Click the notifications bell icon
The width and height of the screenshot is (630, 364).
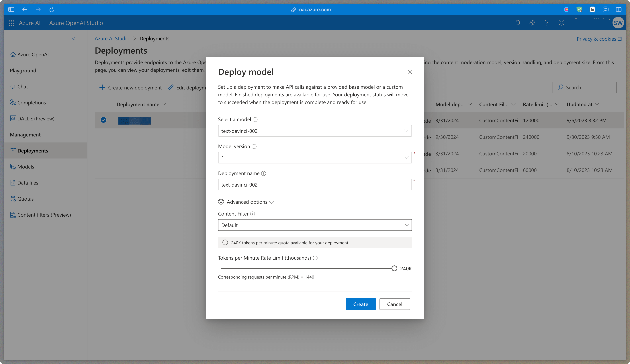pyautogui.click(x=517, y=23)
